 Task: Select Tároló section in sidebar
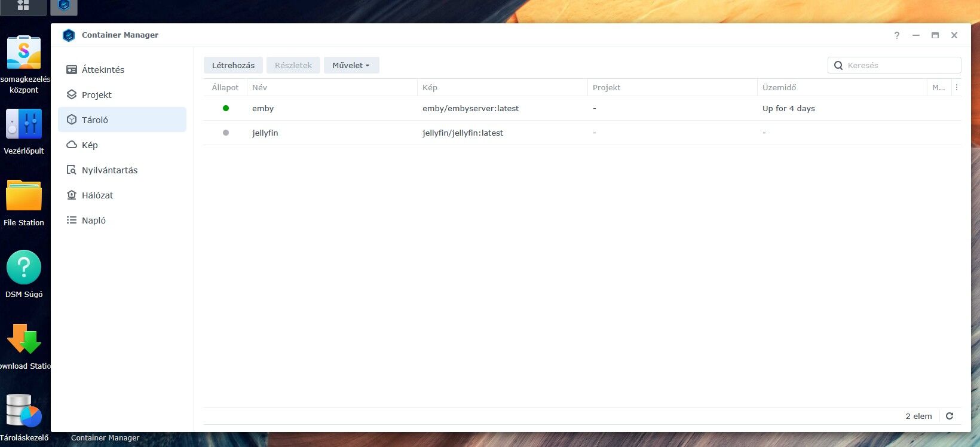(122, 120)
